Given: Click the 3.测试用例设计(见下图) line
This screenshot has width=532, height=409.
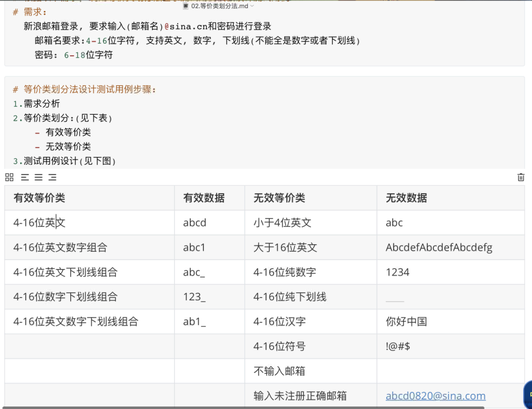Looking at the screenshot, I should tap(64, 161).
